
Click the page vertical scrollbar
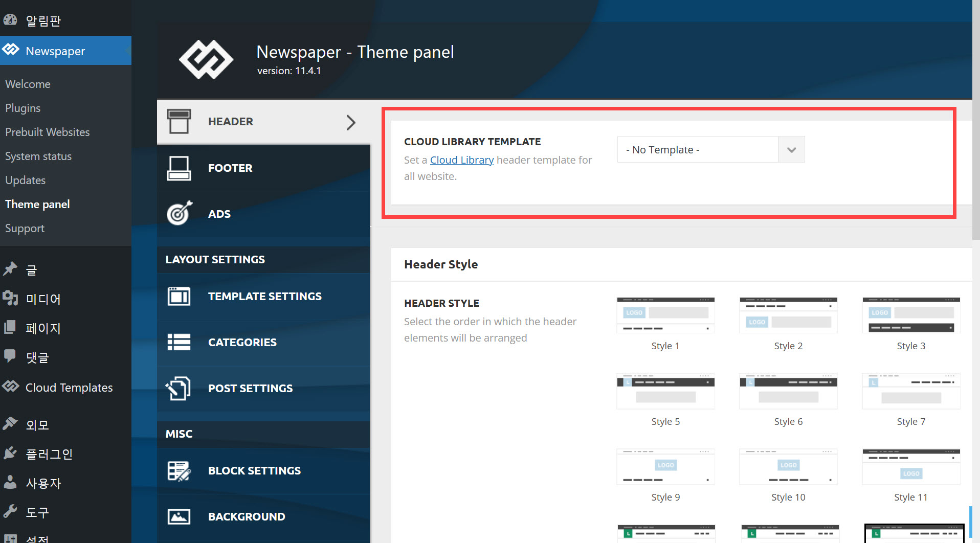[976, 120]
